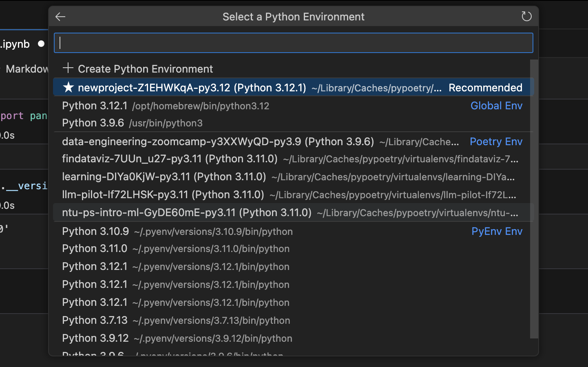This screenshot has width=588, height=367.
Task: Select pyenv Python 3.11.0 interpreter
Action: (294, 248)
